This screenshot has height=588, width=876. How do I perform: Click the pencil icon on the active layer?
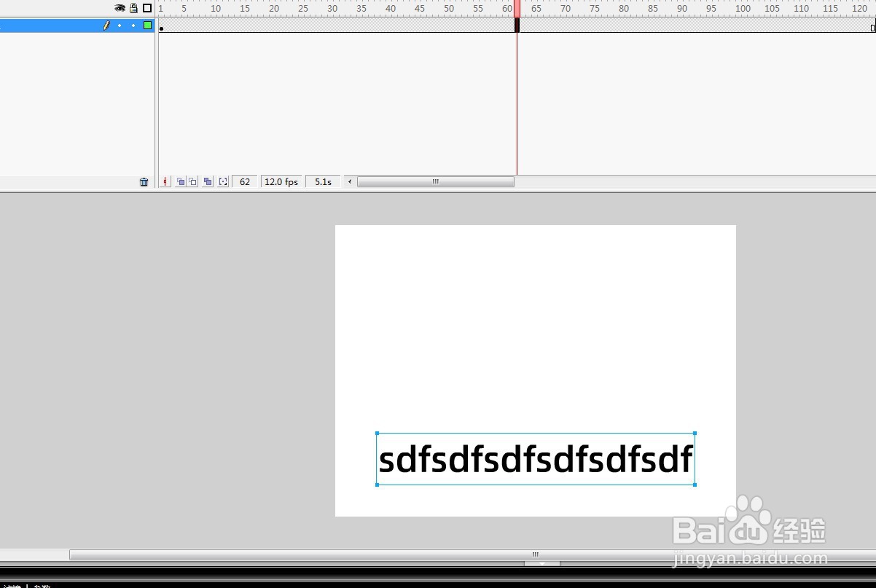tap(106, 26)
